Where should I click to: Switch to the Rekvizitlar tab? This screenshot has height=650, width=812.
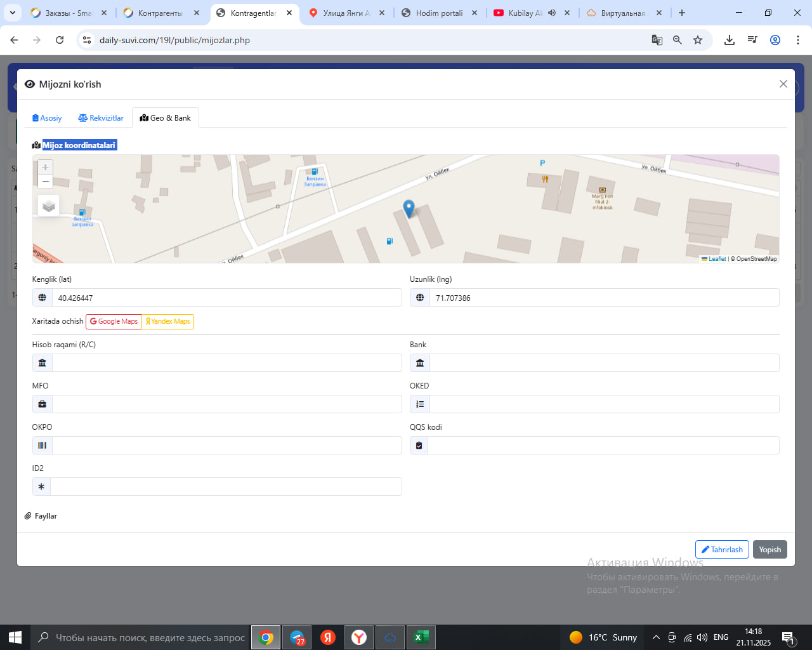click(101, 118)
